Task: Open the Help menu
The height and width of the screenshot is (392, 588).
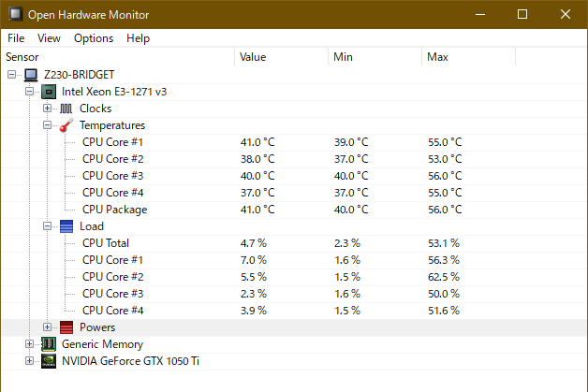Action: point(138,38)
